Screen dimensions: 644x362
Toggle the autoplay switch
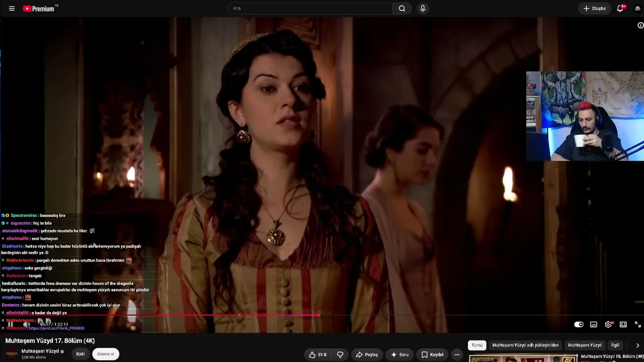pos(579,325)
